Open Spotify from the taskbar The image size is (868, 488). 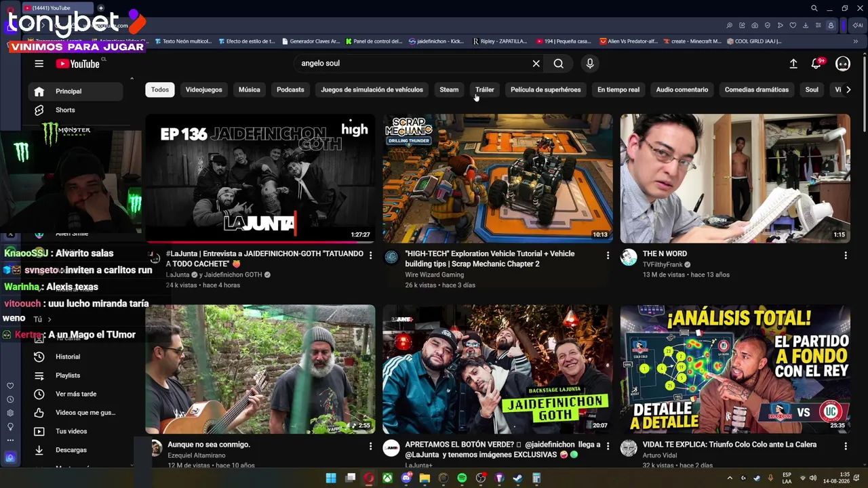pyautogui.click(x=462, y=479)
